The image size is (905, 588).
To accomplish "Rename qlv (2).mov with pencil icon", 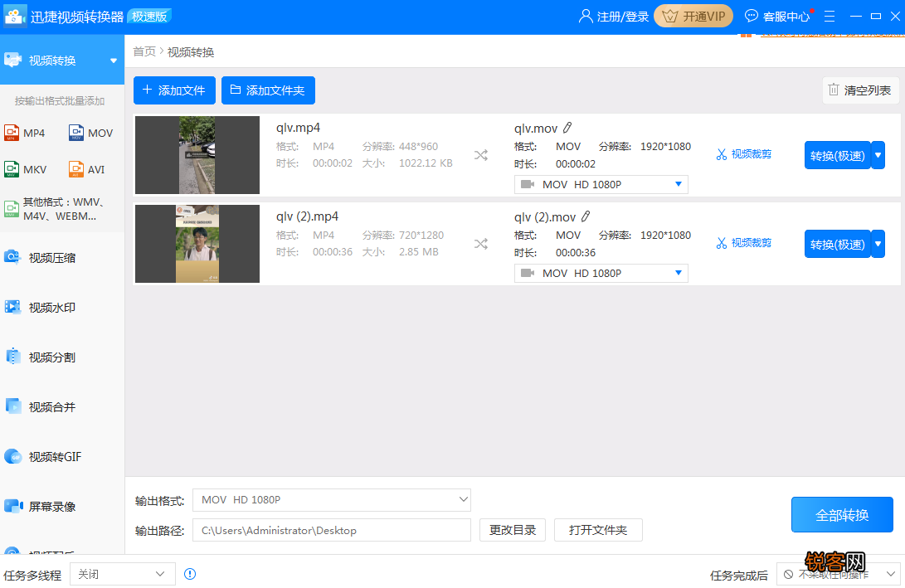I will tap(586, 216).
